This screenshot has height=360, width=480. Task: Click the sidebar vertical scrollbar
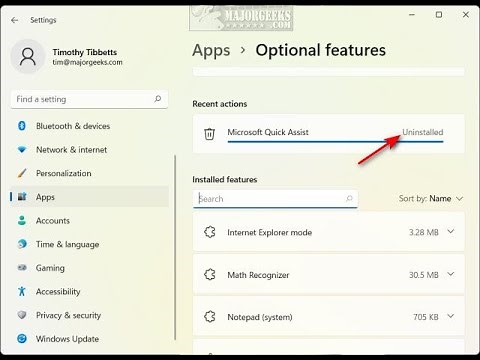click(175, 247)
